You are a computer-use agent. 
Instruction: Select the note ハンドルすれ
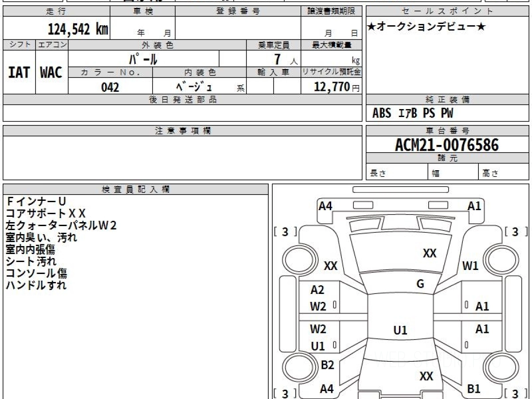[36, 285]
